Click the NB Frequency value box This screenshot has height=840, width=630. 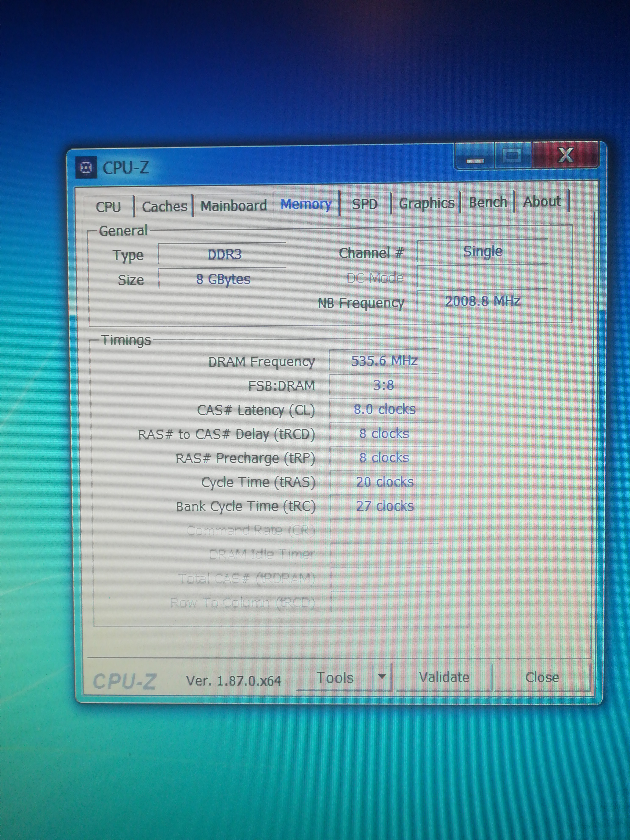(482, 301)
